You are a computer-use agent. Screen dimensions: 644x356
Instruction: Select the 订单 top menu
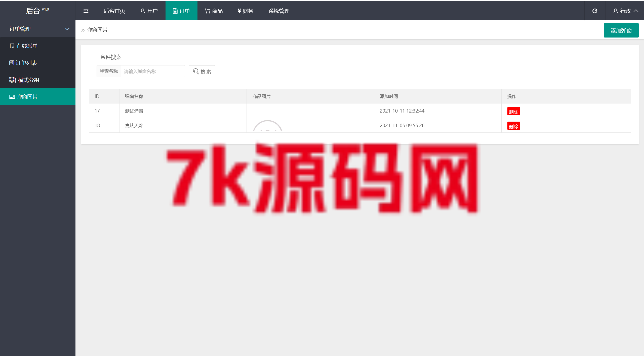181,11
